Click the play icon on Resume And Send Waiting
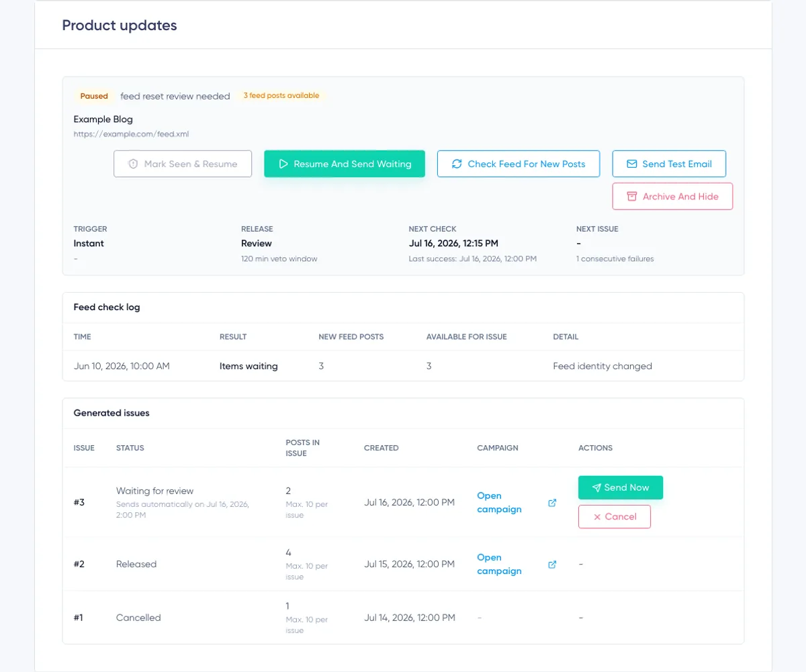This screenshot has height=672, width=806. point(283,164)
